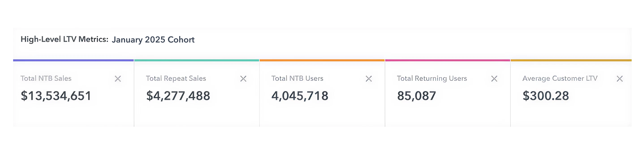Click the $300.28 LTV value
This screenshot has width=644, height=146.
(x=546, y=96)
